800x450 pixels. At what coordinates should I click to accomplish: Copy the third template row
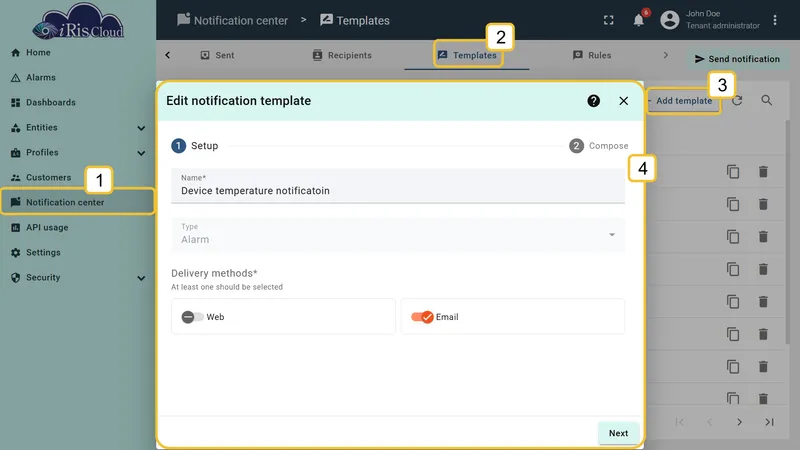733,237
